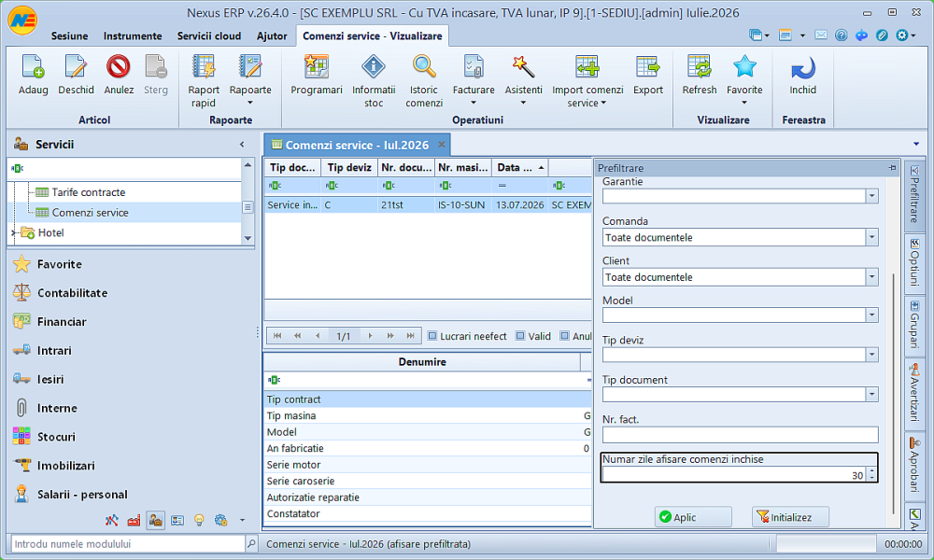Viewport: 934px width, 560px height.
Task: Open the Interne module
Action: pyautogui.click(x=57, y=408)
